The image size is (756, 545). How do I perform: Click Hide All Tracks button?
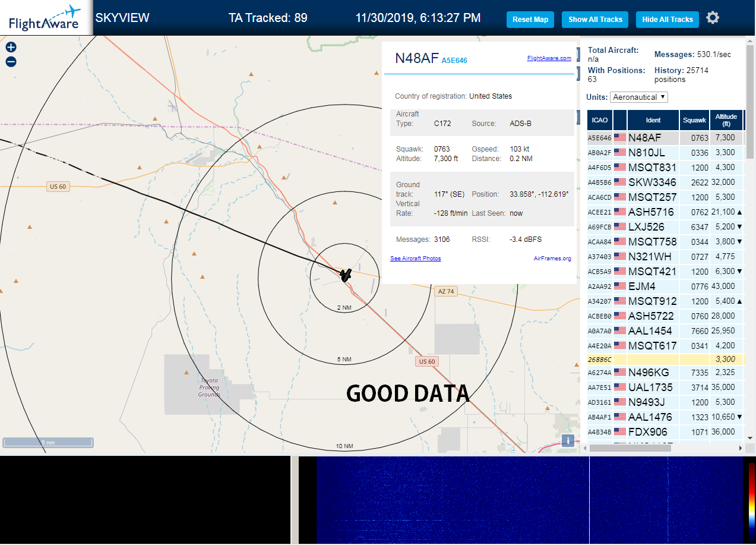click(x=668, y=20)
